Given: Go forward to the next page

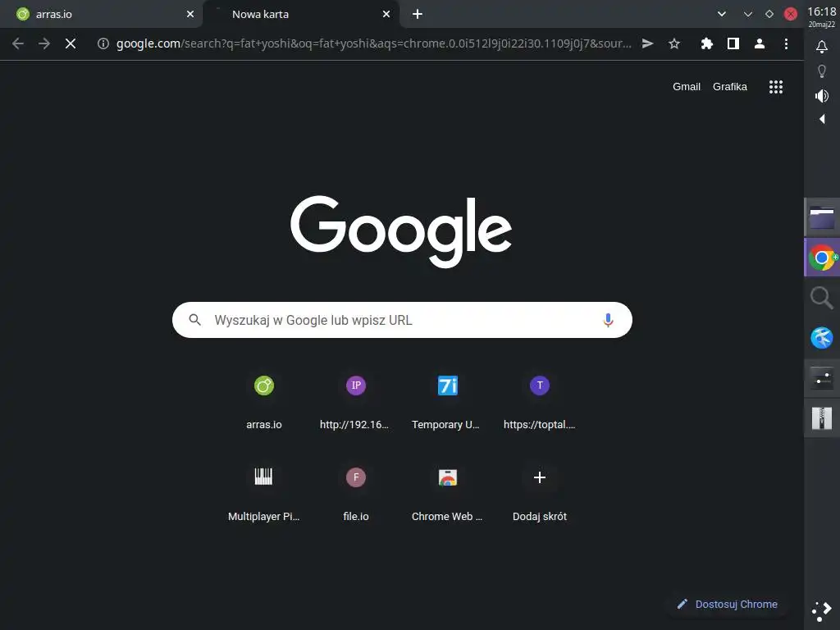Looking at the screenshot, I should [44, 43].
